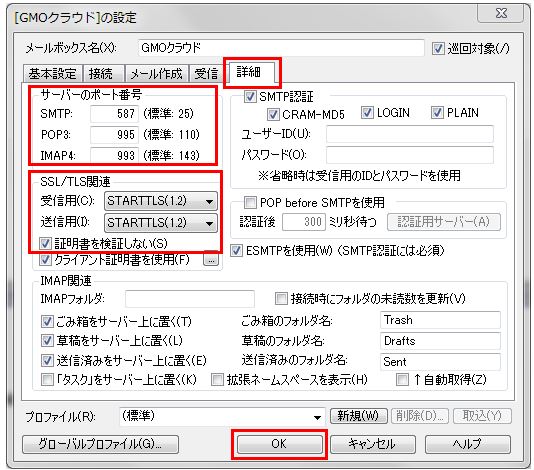Toggle the ESMTPを使用 checkbox

click(236, 251)
